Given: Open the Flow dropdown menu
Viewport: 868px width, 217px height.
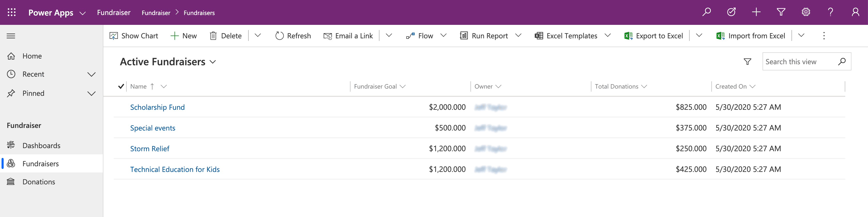Looking at the screenshot, I should pyautogui.click(x=444, y=36).
